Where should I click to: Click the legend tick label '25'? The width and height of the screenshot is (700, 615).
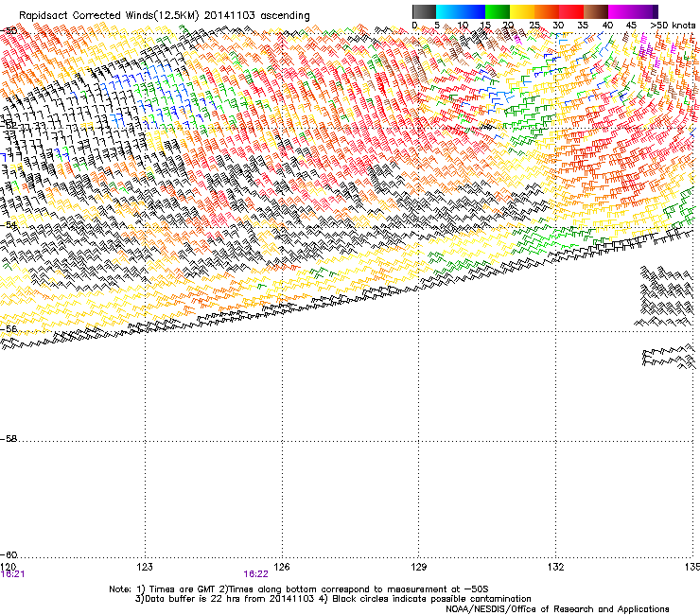(x=534, y=26)
